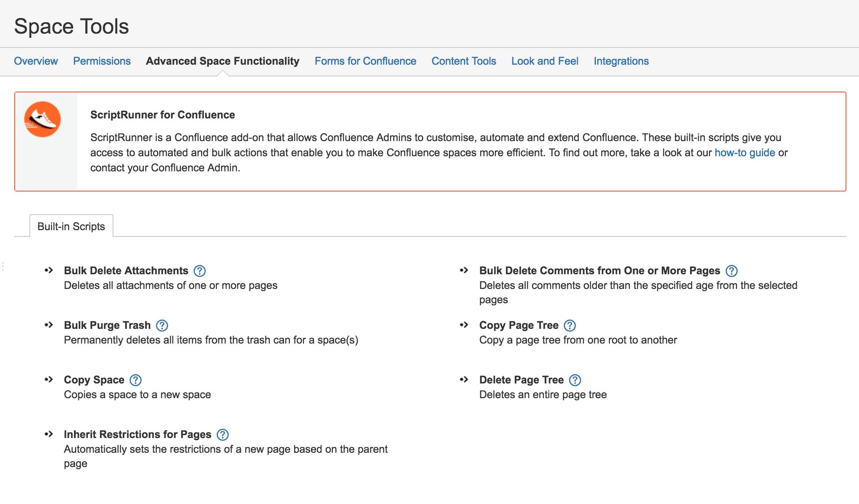Open the Integrations tab
The width and height of the screenshot is (859, 504).
point(621,61)
